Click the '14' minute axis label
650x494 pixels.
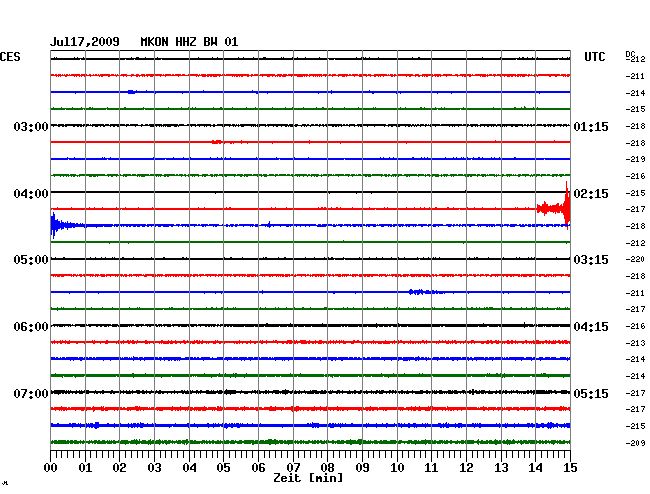(x=536, y=467)
